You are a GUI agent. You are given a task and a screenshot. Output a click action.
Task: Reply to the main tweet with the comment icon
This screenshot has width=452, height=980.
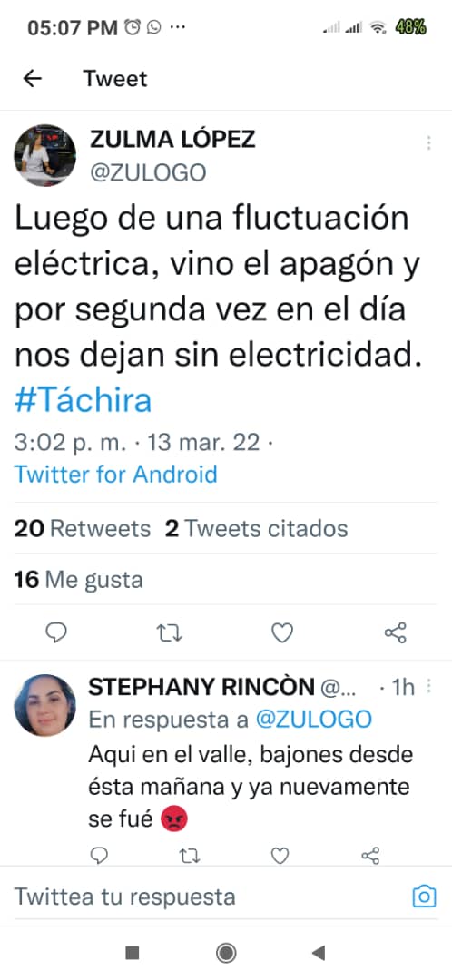tap(56, 633)
